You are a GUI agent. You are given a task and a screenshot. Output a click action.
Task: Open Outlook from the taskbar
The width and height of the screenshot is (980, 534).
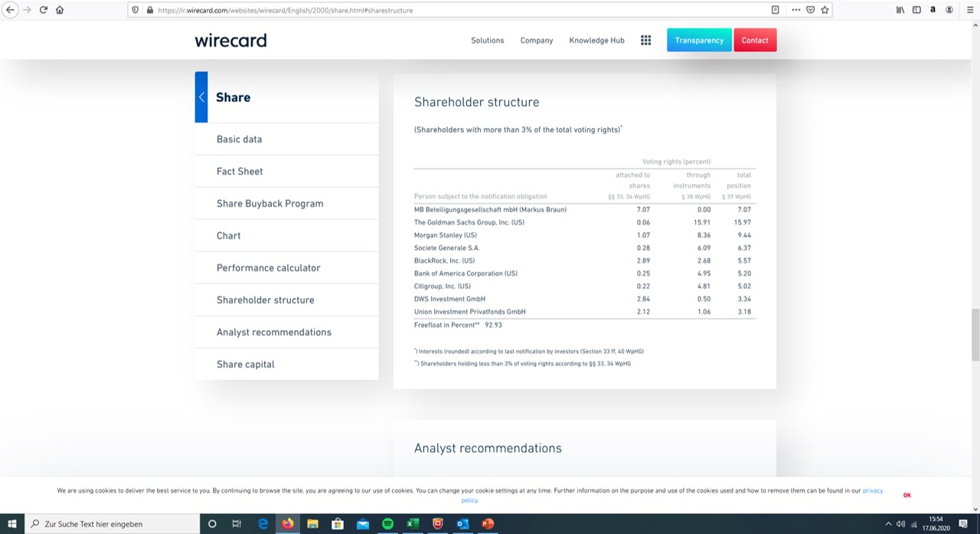pos(462,524)
